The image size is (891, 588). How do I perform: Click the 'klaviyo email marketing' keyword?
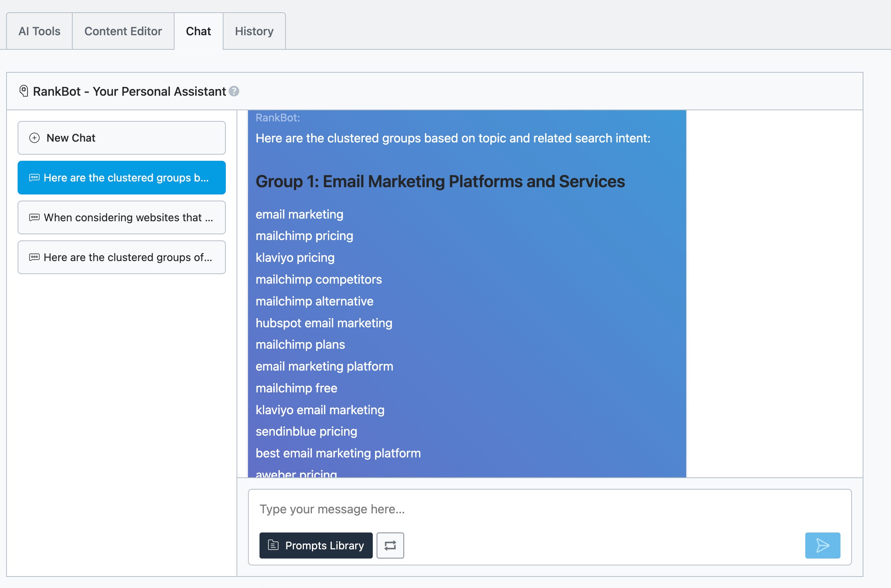320,410
